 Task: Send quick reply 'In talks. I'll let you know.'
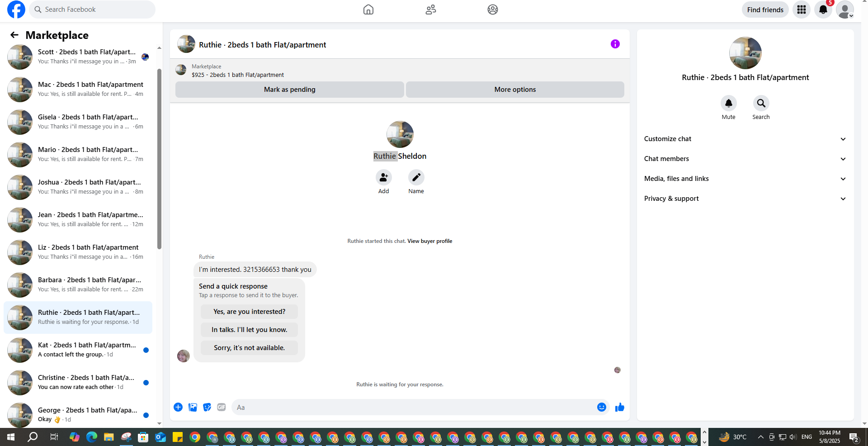click(250, 330)
